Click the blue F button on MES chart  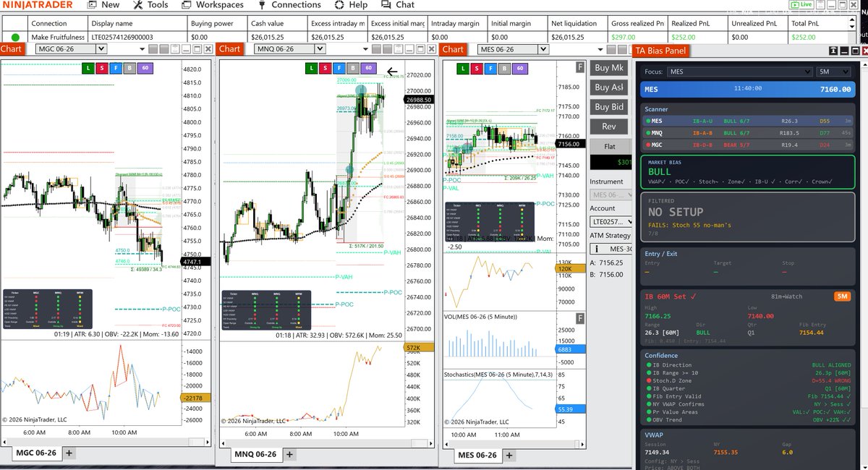[x=490, y=68]
